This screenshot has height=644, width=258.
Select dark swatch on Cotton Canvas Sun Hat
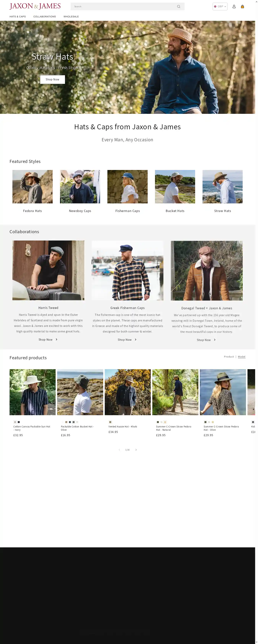tap(19, 422)
